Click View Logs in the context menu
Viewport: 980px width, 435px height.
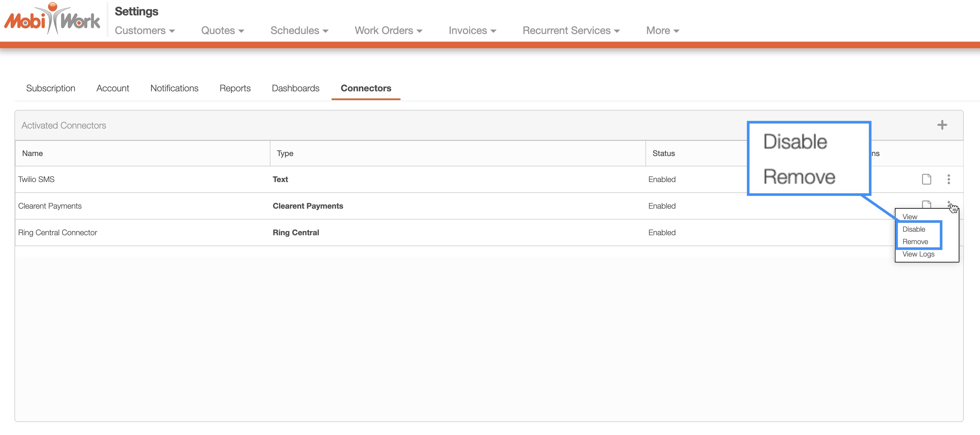pyautogui.click(x=918, y=254)
